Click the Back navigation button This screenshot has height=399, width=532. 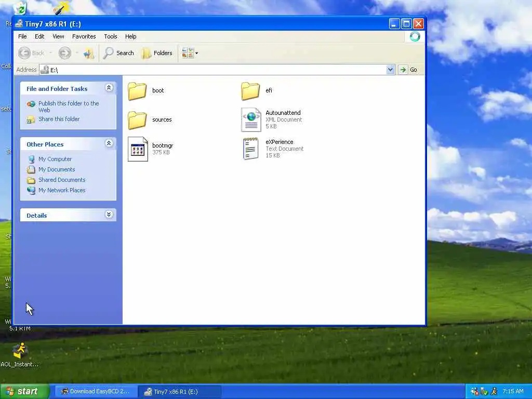point(31,53)
